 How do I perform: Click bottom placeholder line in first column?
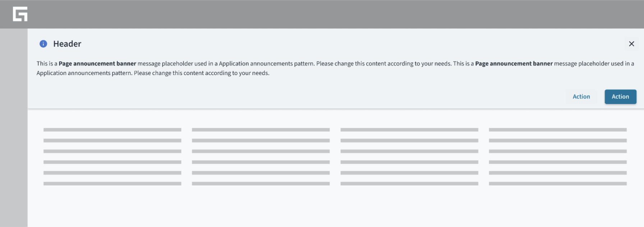112,184
